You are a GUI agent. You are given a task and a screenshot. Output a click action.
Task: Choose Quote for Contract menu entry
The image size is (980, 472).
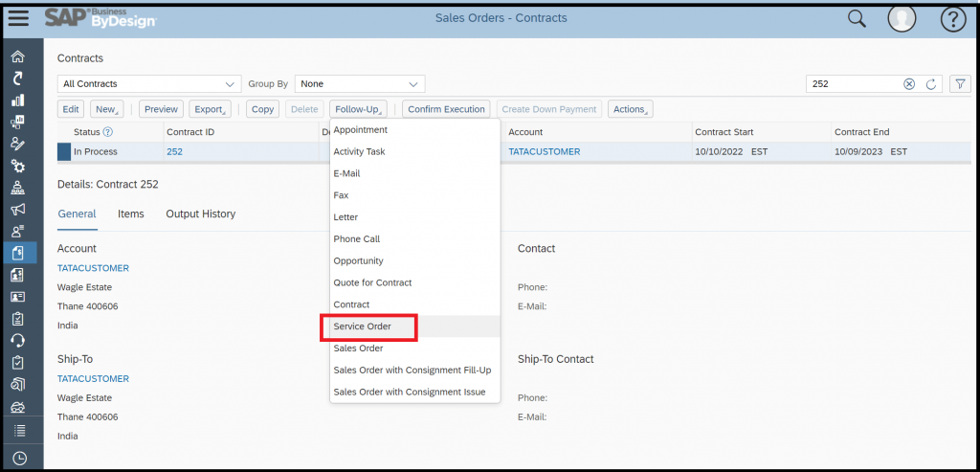click(x=372, y=282)
